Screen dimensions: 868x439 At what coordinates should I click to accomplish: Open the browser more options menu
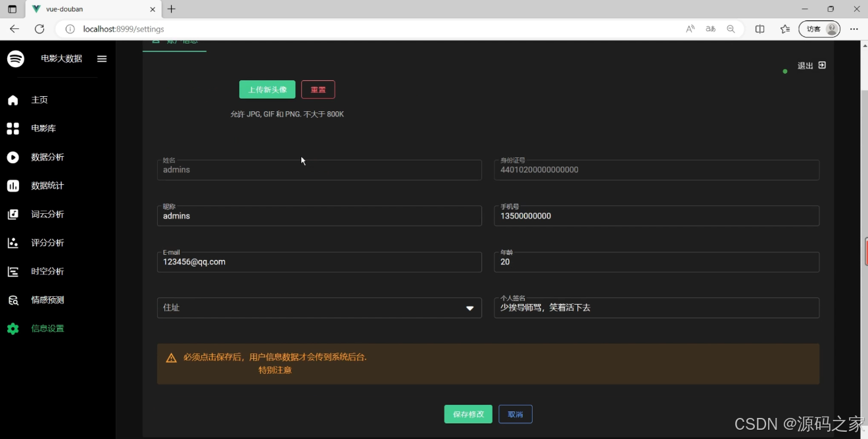tap(854, 29)
